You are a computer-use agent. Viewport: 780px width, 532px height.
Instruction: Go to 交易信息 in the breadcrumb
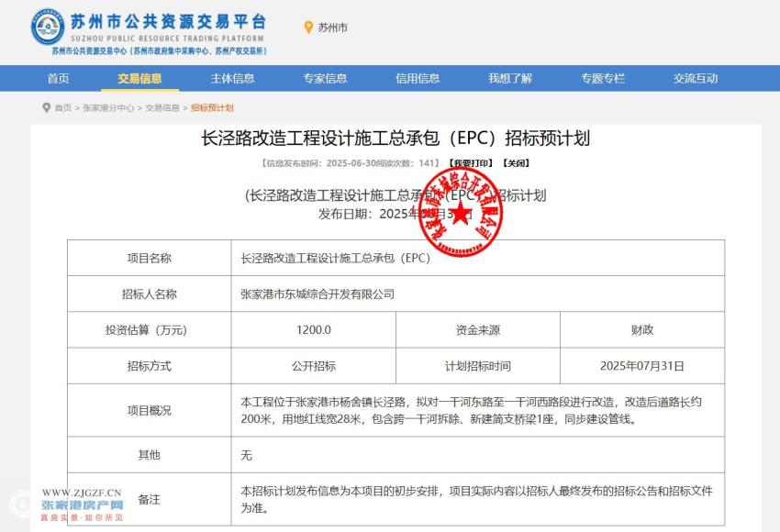pos(162,108)
